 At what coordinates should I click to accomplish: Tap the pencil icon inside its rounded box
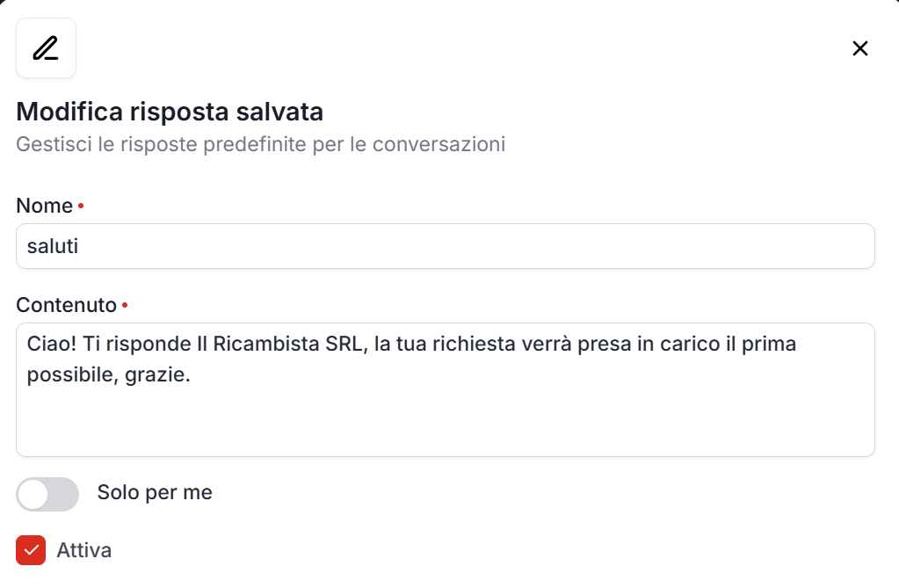tap(46, 47)
